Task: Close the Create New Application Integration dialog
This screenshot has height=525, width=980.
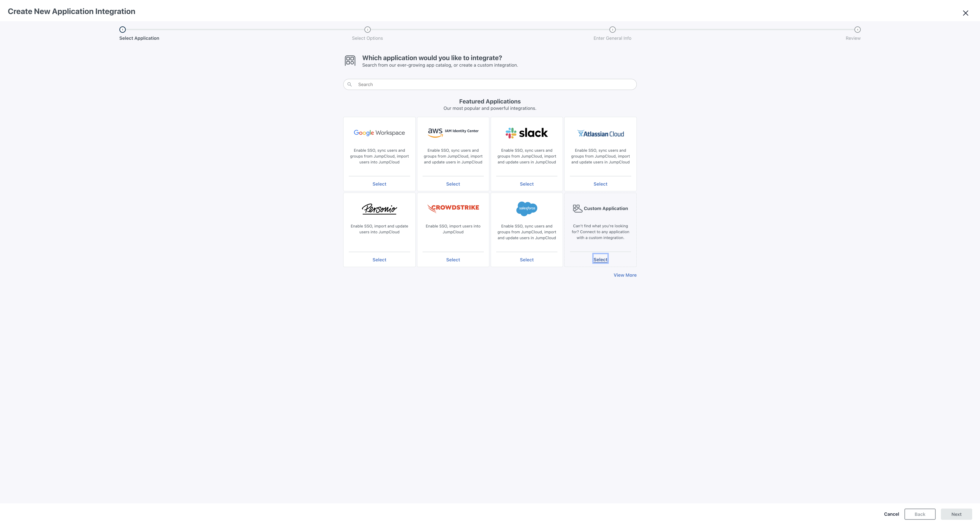Action: click(x=965, y=13)
